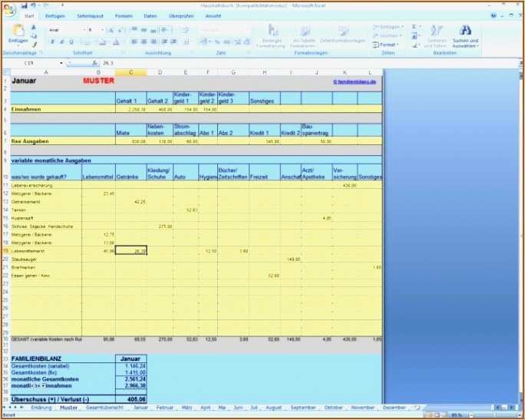
Task: Apply percent number style
Action: click(x=217, y=42)
